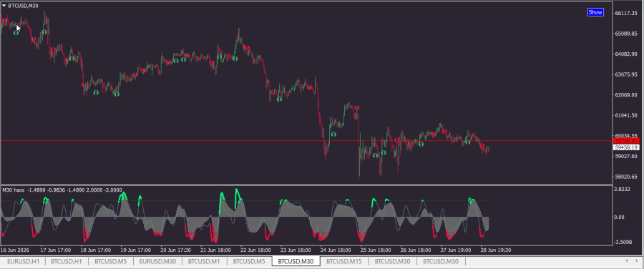Click the 20 Jun 17:30 time label
Image resolution: width=644 pixels, height=269 pixels.
click(x=175, y=250)
